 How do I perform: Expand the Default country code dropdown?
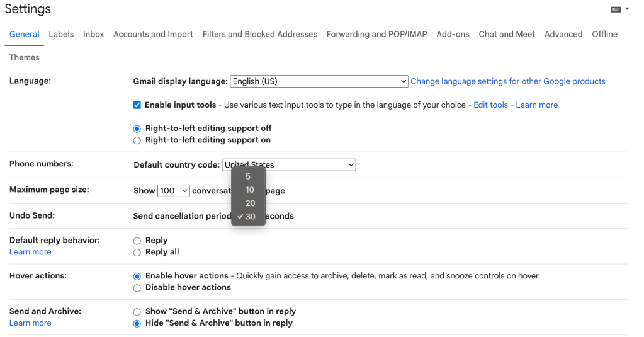coord(288,165)
